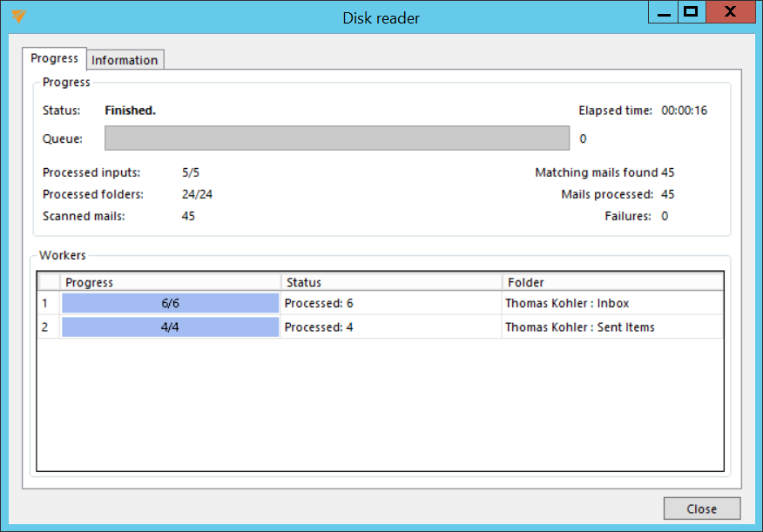The image size is (763, 532).
Task: Click the grey Queue progress bar
Action: tap(337, 138)
